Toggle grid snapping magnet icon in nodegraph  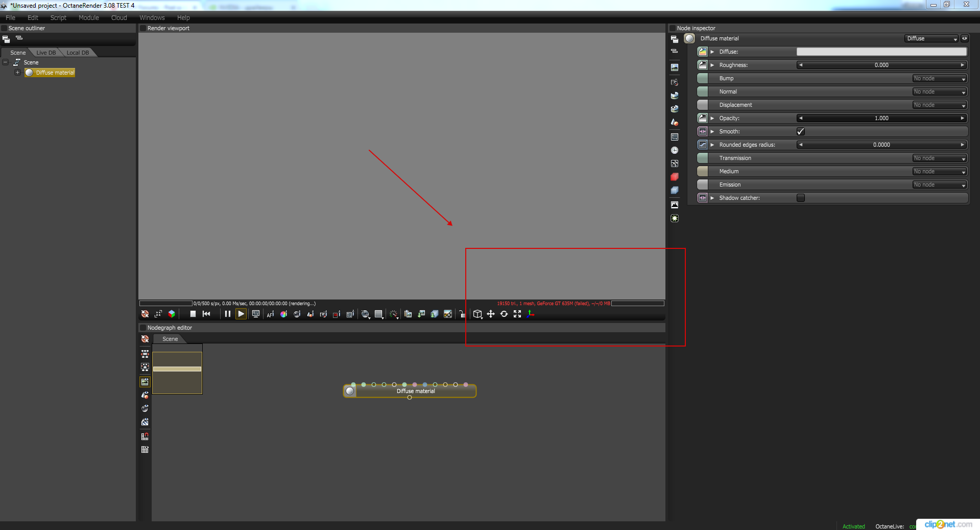(x=145, y=436)
